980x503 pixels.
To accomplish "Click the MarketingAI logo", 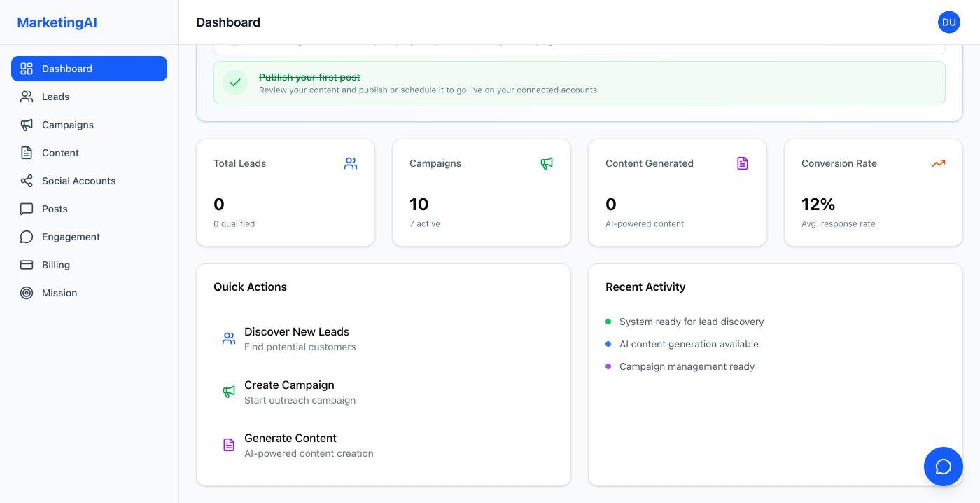I will click(57, 22).
